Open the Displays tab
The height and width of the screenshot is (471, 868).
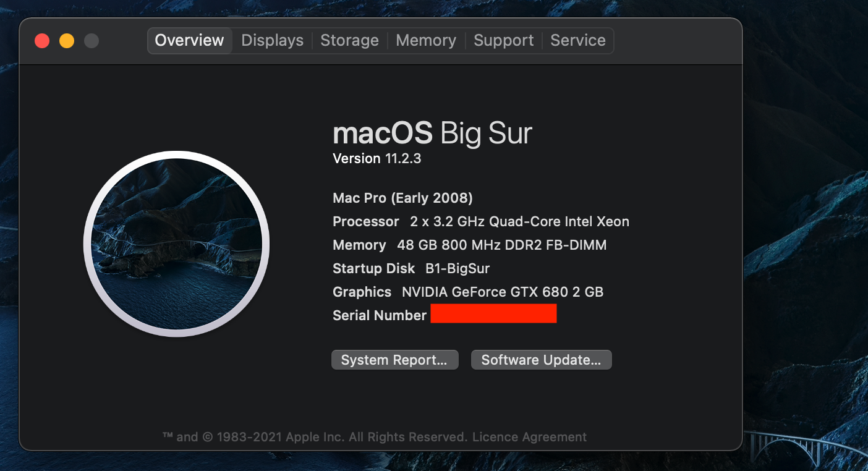272,41
